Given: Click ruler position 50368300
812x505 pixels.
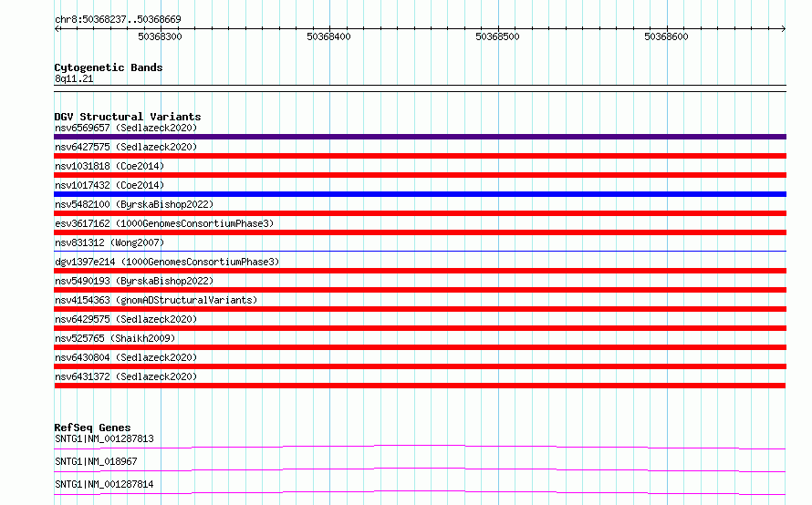Looking at the screenshot, I should [x=160, y=36].
